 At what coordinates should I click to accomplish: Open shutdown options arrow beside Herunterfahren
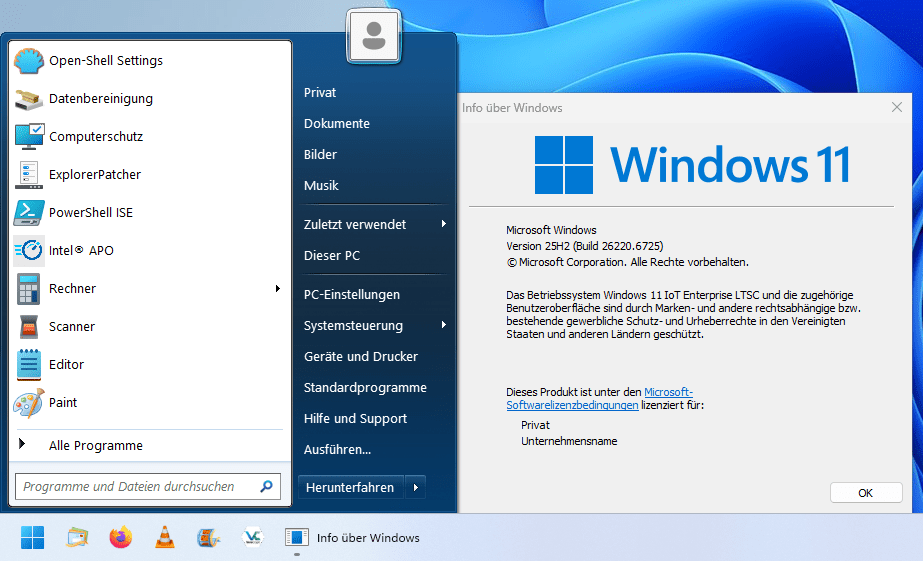[x=416, y=487]
